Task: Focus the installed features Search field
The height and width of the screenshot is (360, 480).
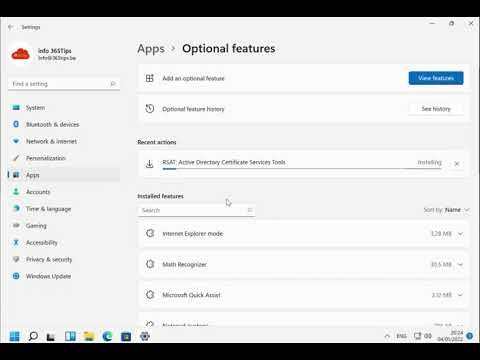Action: [197, 210]
